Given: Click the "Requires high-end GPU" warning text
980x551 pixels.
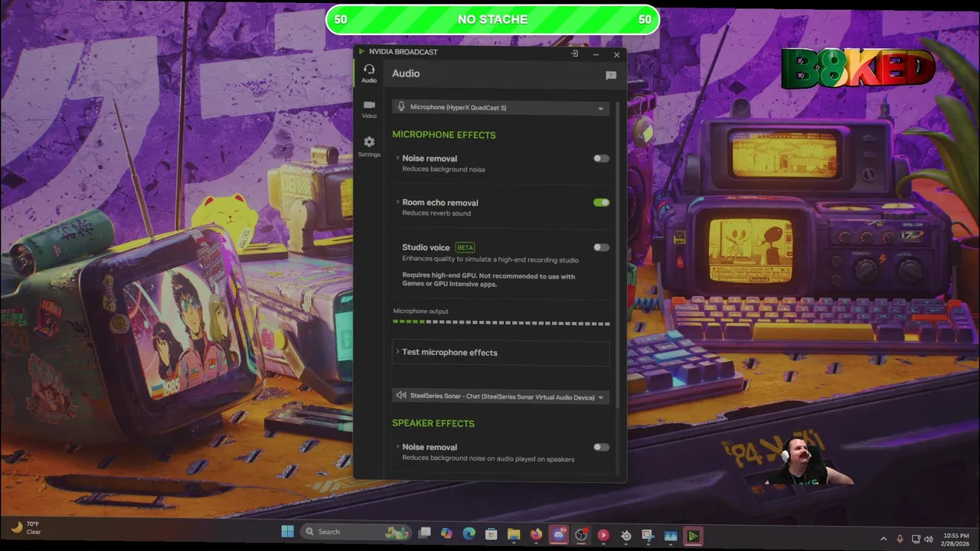Looking at the screenshot, I should [x=488, y=280].
